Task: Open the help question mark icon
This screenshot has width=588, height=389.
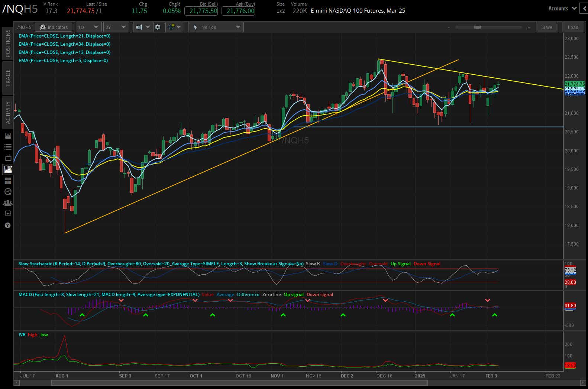Action: 7,226
